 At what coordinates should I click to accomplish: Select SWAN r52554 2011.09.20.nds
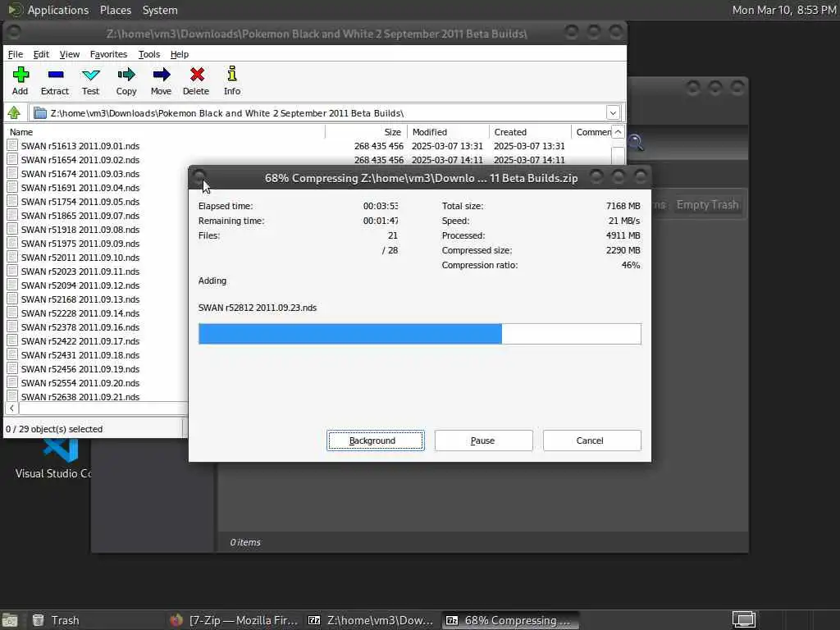[x=80, y=382]
